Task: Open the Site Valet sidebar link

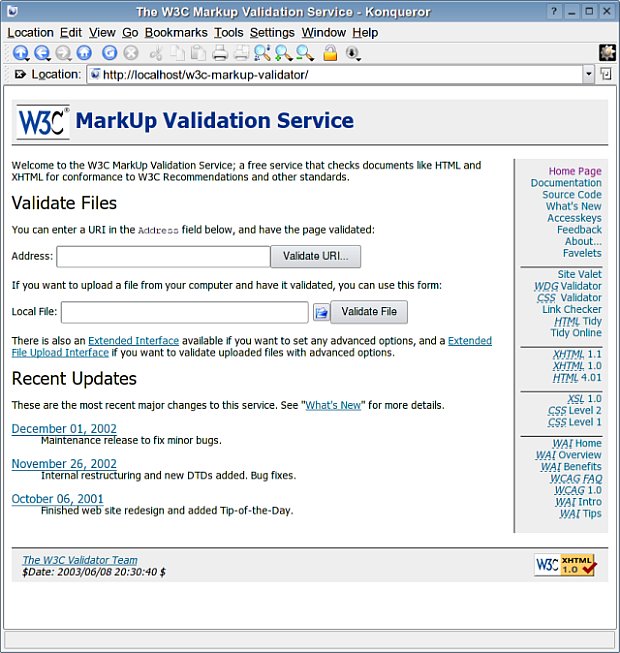Action: pyautogui.click(x=580, y=274)
